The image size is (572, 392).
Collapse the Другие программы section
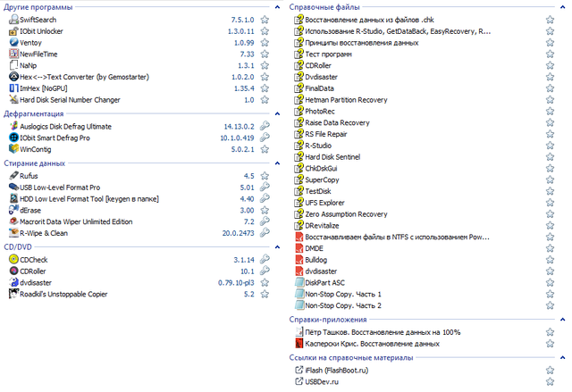point(277,7)
